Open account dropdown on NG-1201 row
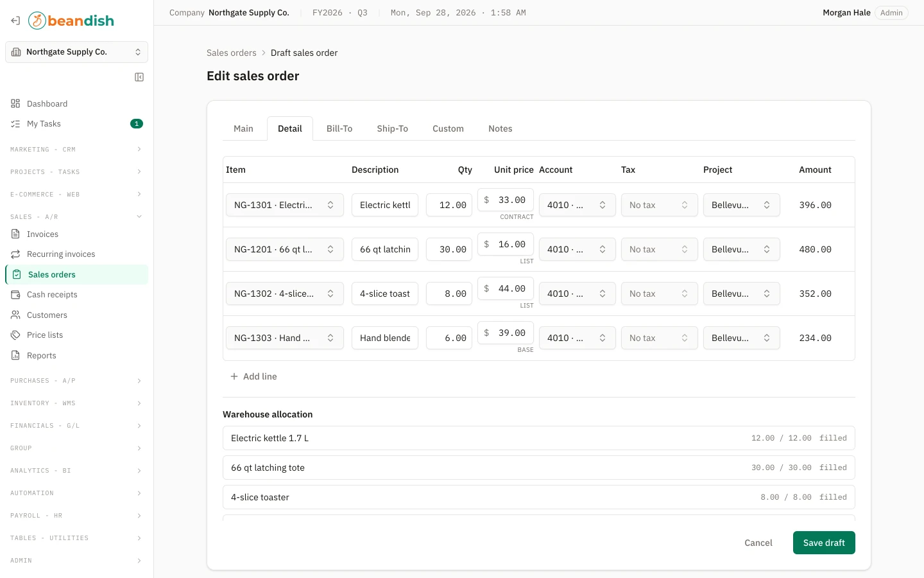924x578 pixels. pos(577,249)
